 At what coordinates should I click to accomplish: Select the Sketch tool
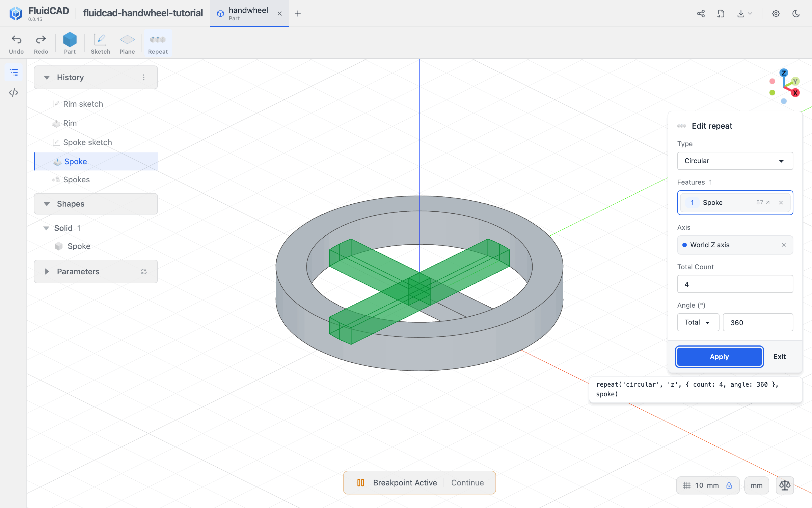pos(100,44)
